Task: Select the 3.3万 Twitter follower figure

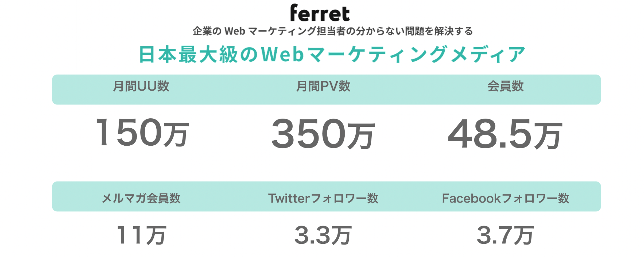Action: 323,235
